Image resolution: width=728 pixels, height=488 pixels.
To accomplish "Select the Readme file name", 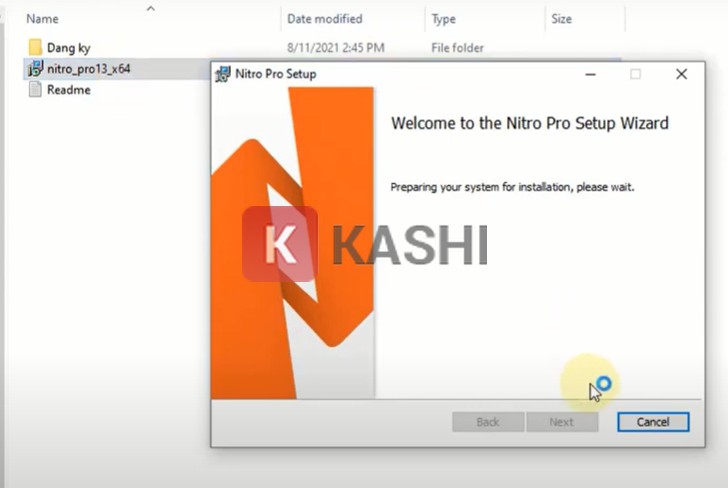I will [x=69, y=90].
